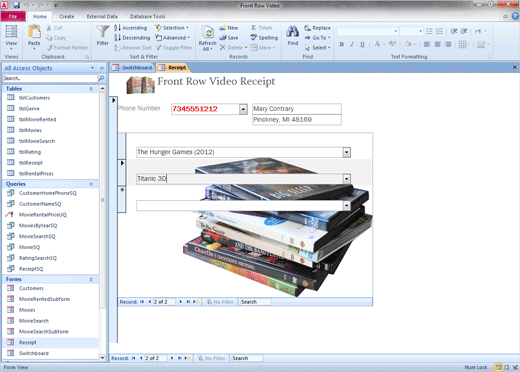The image size is (520, 372).
Task: Collapse the Queries group
Action: pos(91,184)
